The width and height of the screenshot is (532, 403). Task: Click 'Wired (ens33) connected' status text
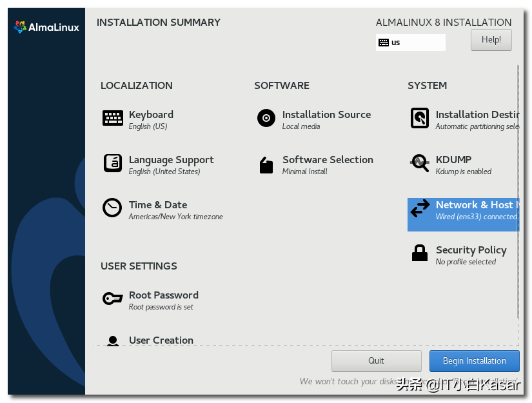(x=477, y=217)
